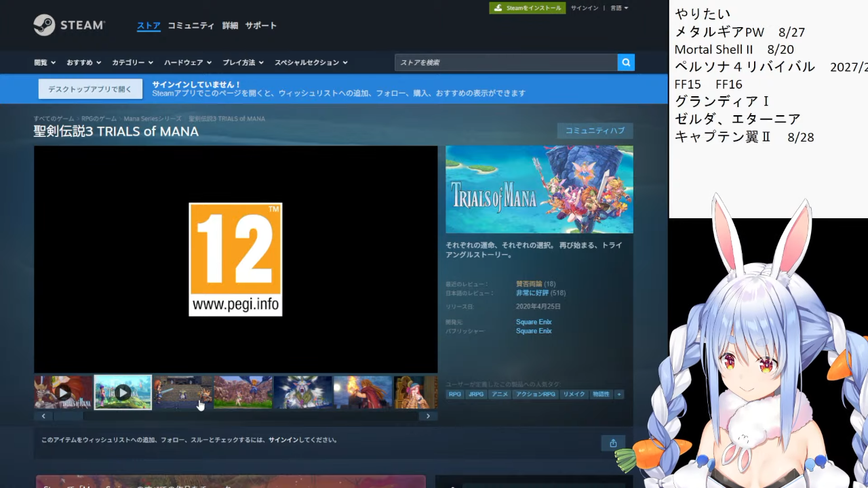Click the Mortal Shell II 8/20 note line
This screenshot has height=488, width=868.
(x=734, y=49)
